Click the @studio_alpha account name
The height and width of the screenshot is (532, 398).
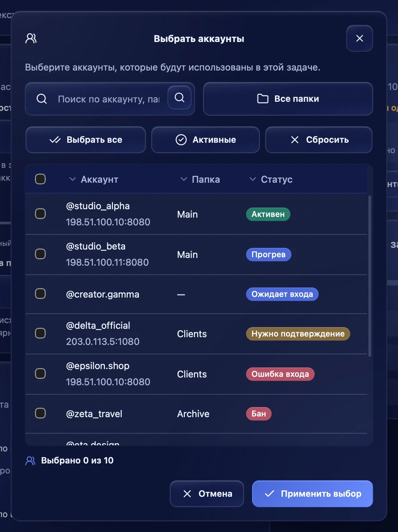point(98,206)
